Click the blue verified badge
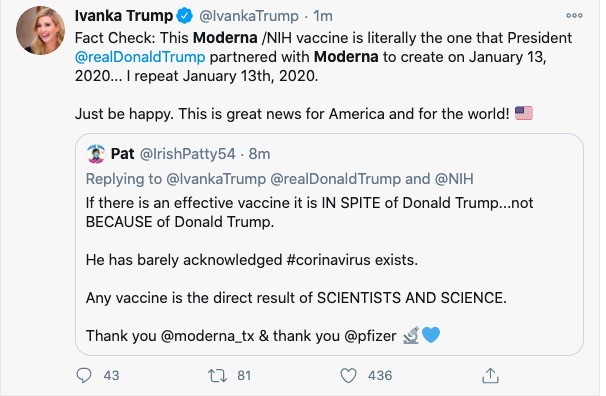The image size is (606, 396). 185,16
